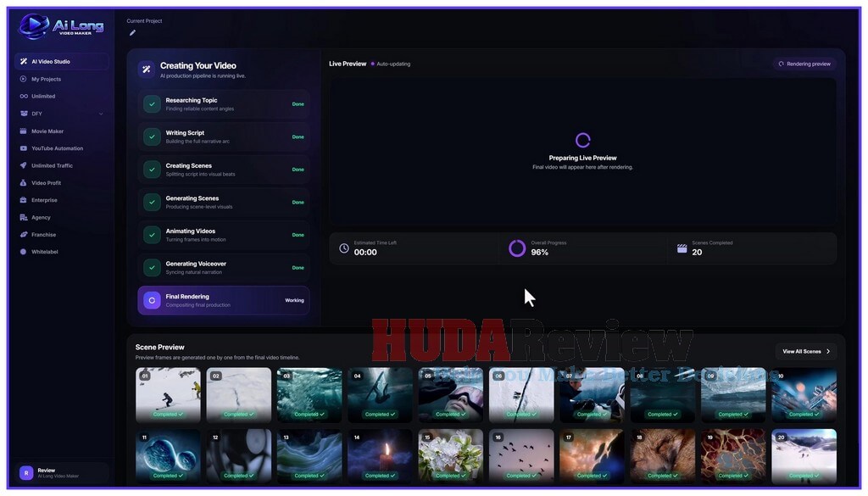Open scene 15 frosted flowers thumbnail
This screenshot has height=496, width=868.
pos(451,456)
